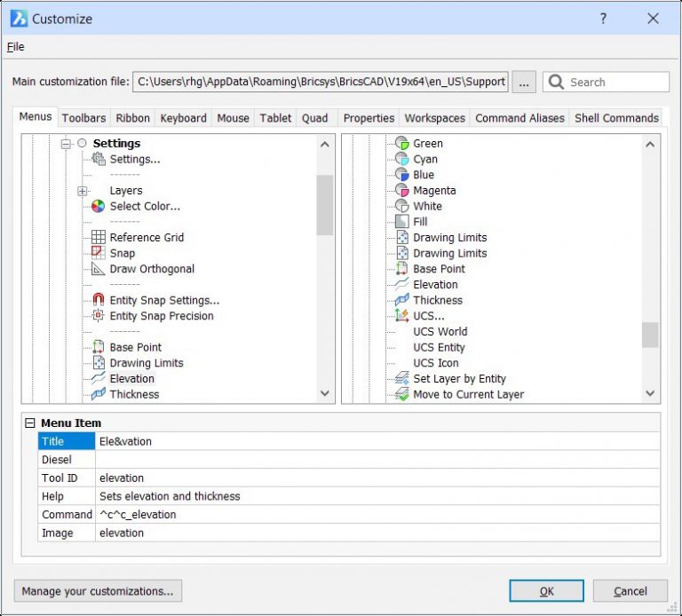
Task: Click the Elevation icon in left tree
Action: (99, 378)
